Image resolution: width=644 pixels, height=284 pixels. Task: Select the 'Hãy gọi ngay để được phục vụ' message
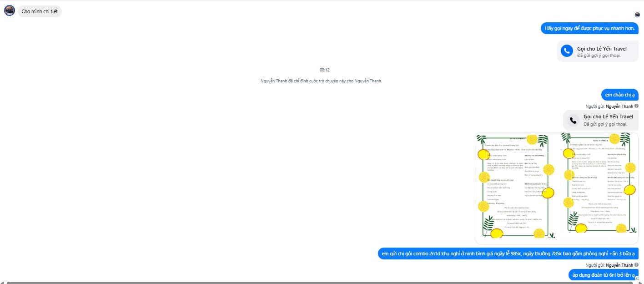[x=589, y=28]
